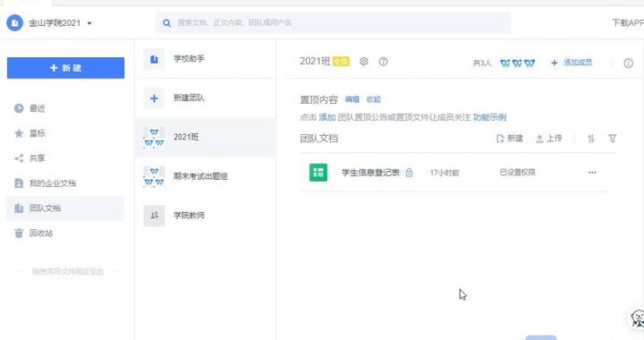Click the trash icon beside 回收站
The width and height of the screenshot is (644, 340).
[19, 234]
